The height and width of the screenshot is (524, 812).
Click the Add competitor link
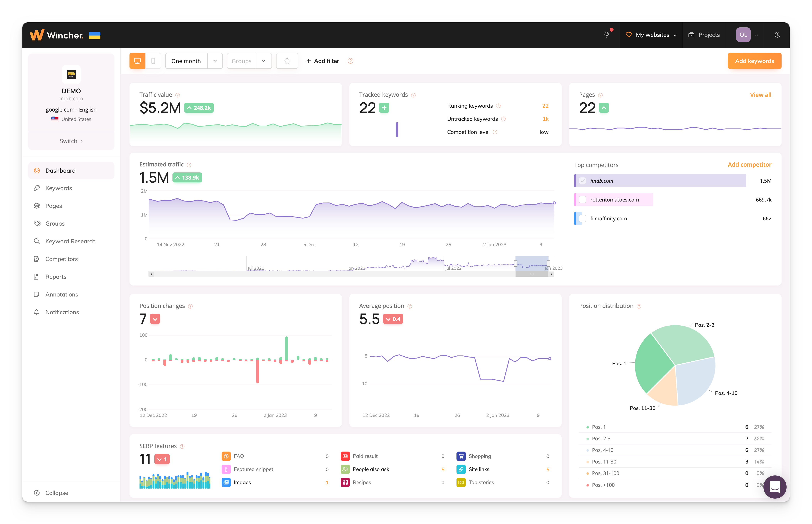click(x=749, y=165)
